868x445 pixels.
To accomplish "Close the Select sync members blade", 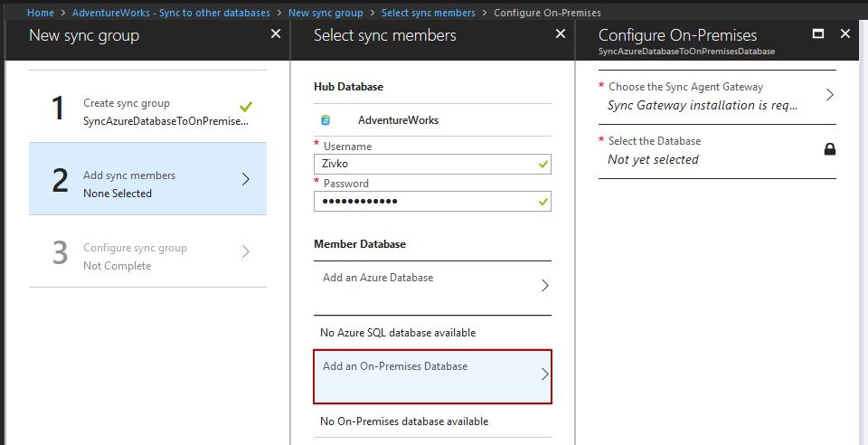I will click(561, 33).
